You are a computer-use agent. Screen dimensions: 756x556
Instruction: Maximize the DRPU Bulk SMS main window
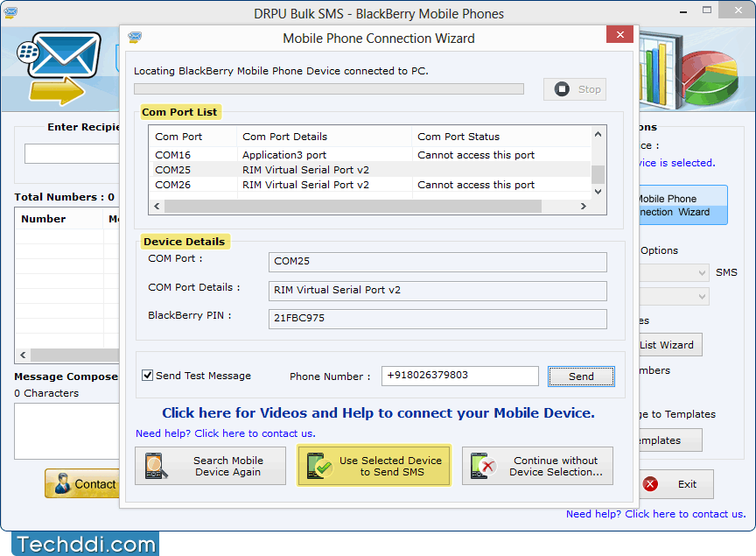pyautogui.click(x=707, y=11)
